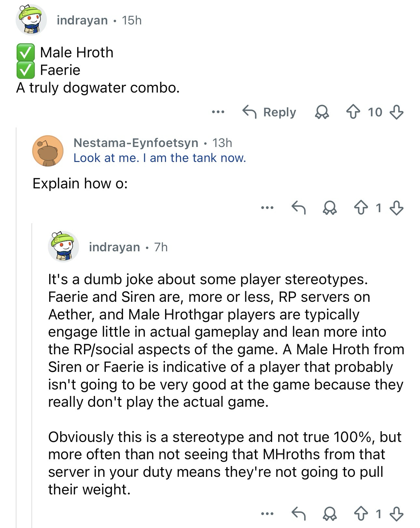The height and width of the screenshot is (528, 420).
Task: Reply arrow on Nestama-Eynfoetsyn's comment
Action: (x=298, y=208)
